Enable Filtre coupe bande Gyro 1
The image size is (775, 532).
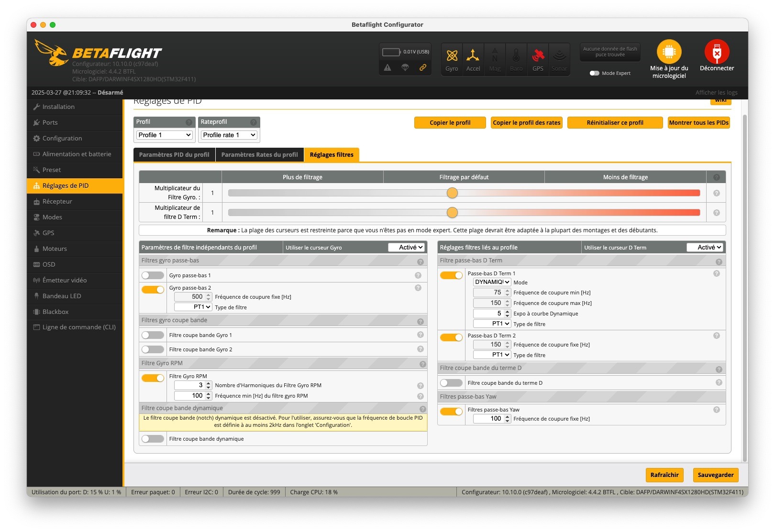(x=153, y=335)
